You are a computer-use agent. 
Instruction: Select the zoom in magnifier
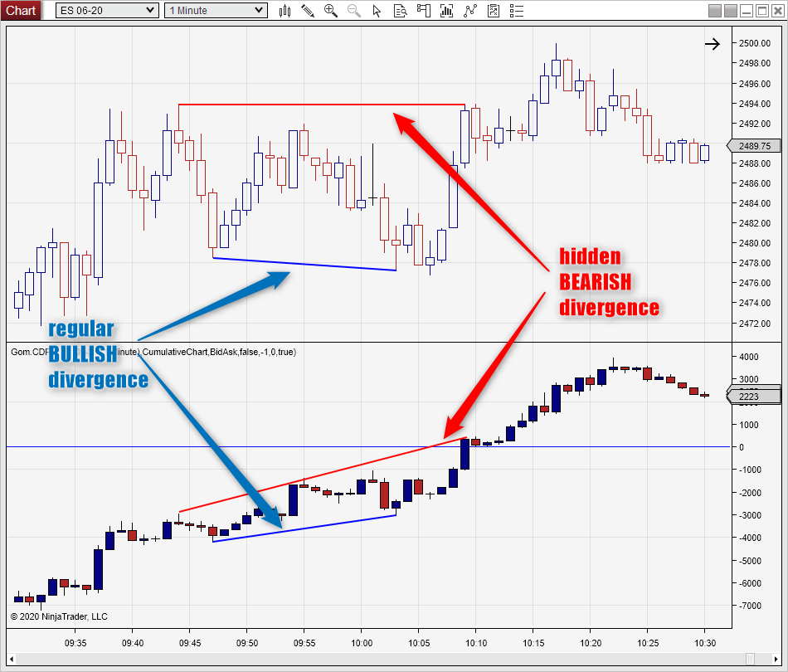pyautogui.click(x=331, y=11)
